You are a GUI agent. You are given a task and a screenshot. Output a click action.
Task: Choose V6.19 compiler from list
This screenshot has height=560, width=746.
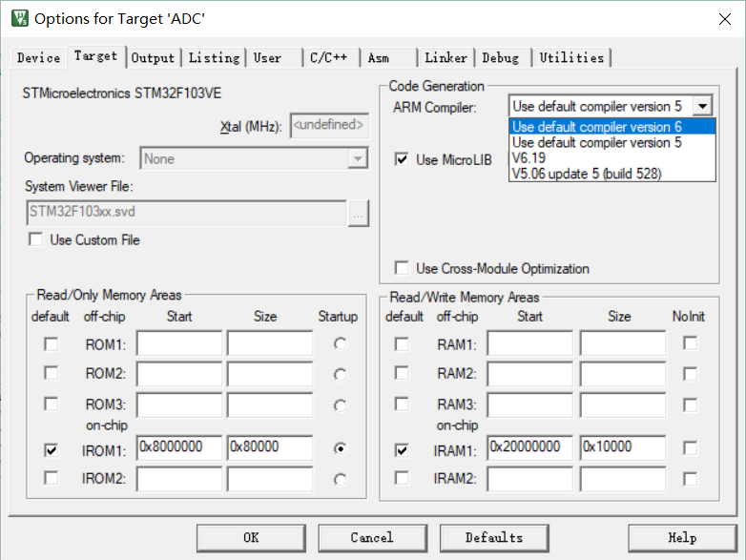[x=612, y=158]
